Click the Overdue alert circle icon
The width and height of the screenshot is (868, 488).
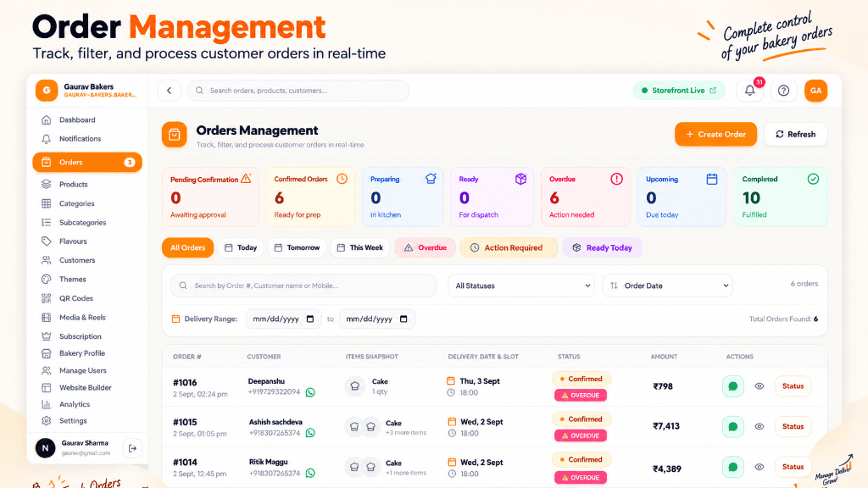pos(617,179)
